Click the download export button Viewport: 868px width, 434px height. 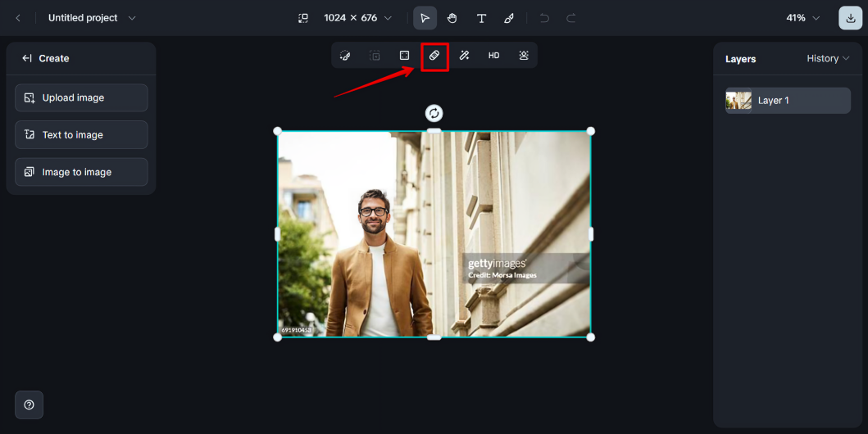coord(850,18)
